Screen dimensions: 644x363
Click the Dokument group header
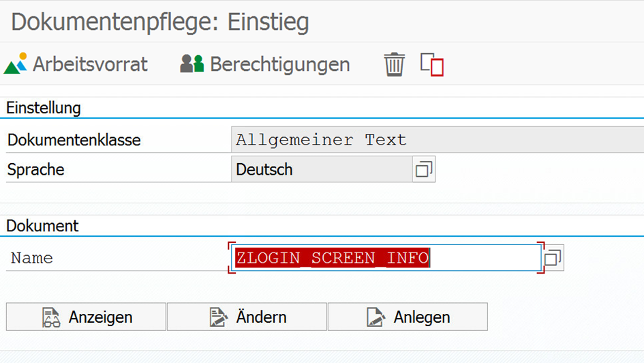(x=42, y=226)
